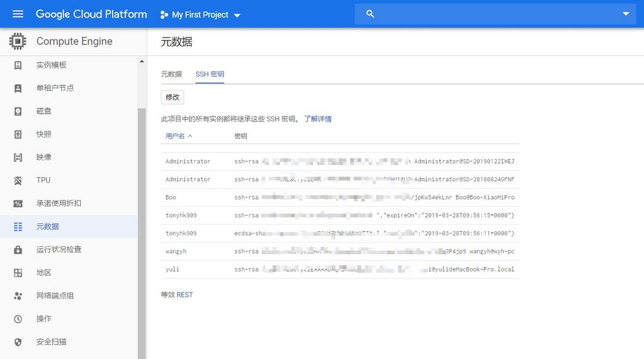
Task: Go to 快照 in the sidebar
Action: pos(44,134)
